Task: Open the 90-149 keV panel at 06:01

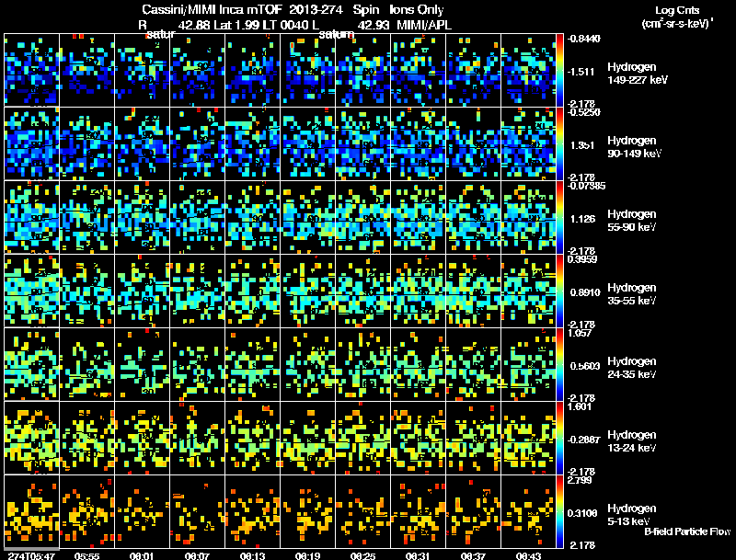Action: click(142, 144)
